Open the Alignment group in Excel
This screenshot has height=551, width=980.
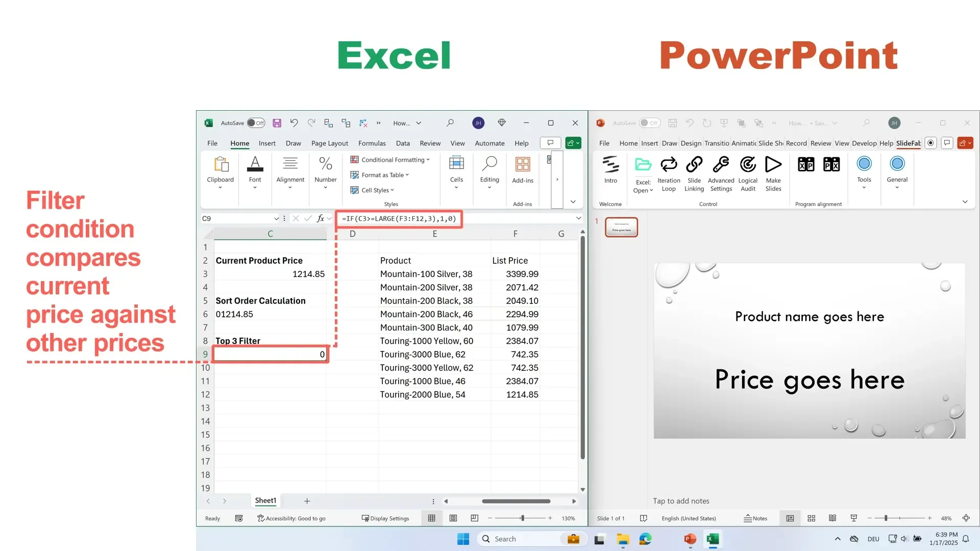[290, 172]
